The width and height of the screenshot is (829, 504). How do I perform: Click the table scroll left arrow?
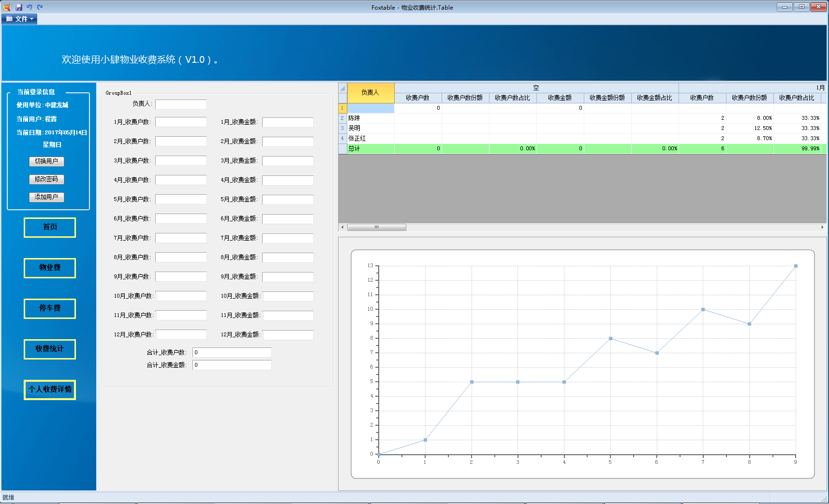(x=342, y=227)
